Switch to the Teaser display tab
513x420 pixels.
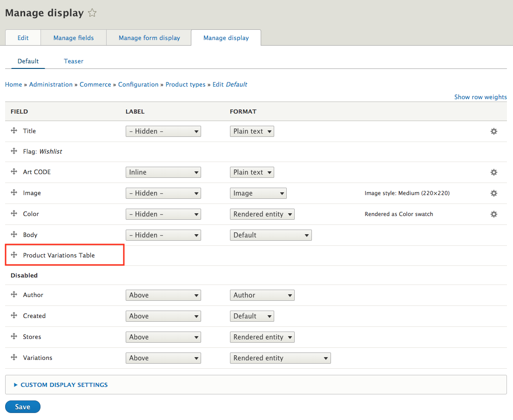tap(74, 61)
